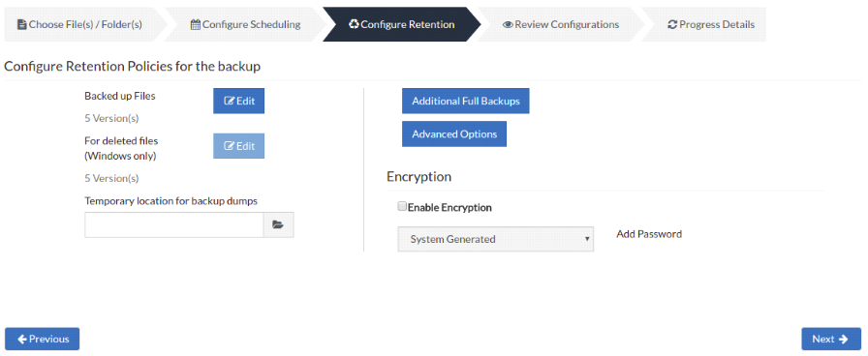Enable the Encryption checkbox
The width and height of the screenshot is (868, 356).
(402, 207)
